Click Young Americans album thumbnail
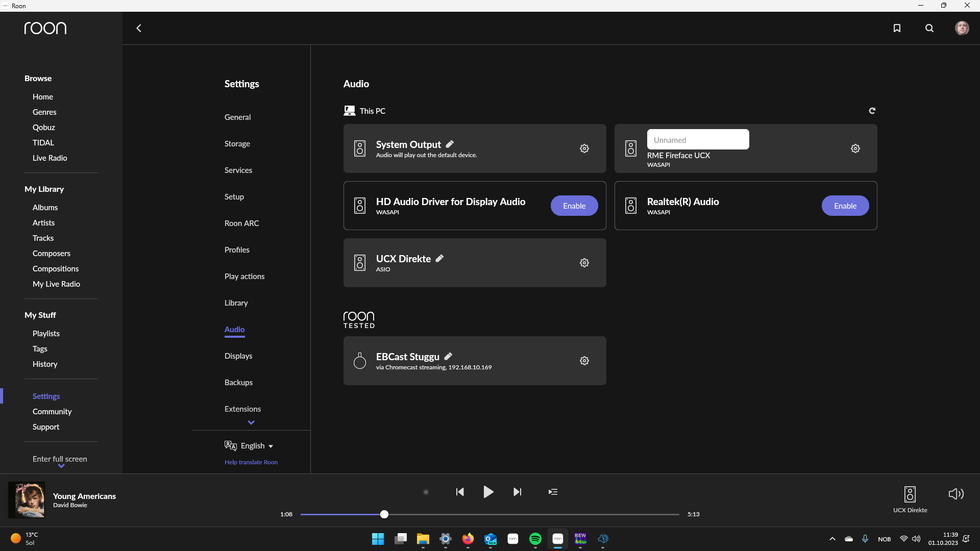 click(27, 500)
